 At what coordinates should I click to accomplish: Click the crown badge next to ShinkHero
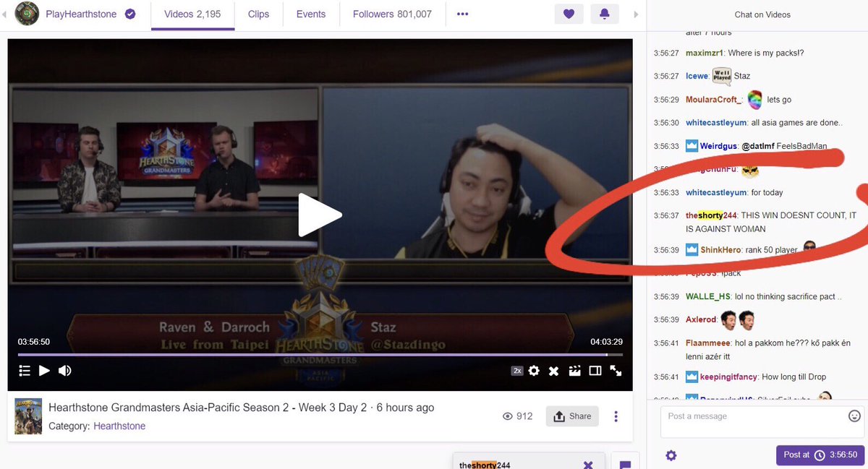(692, 250)
